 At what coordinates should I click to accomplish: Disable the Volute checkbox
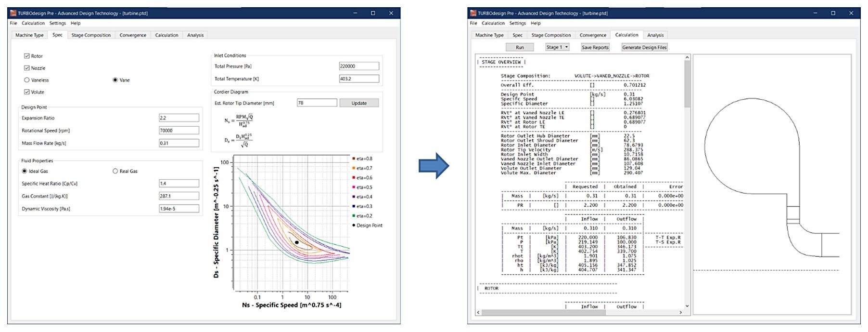[27, 92]
